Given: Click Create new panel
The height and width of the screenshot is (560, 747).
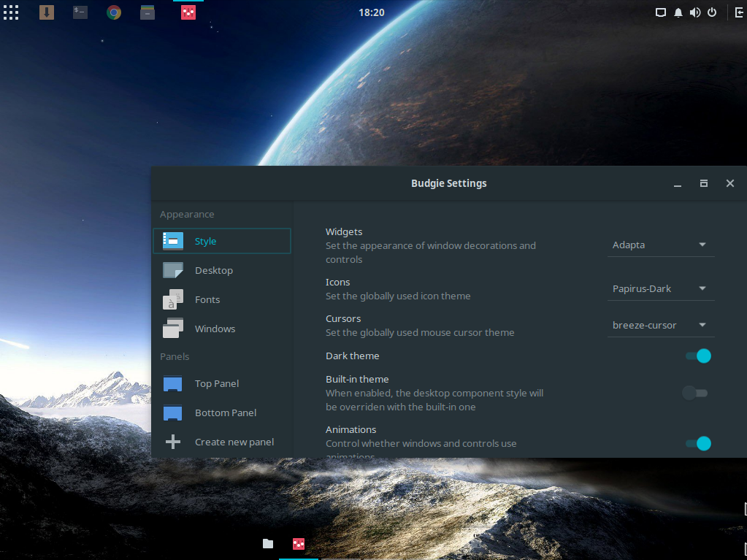Looking at the screenshot, I should (221, 442).
